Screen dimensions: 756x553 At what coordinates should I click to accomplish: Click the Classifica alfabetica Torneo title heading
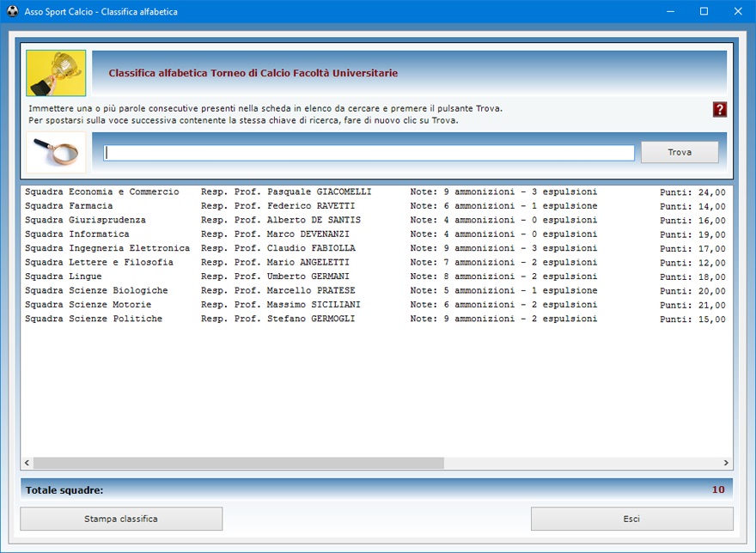point(253,73)
